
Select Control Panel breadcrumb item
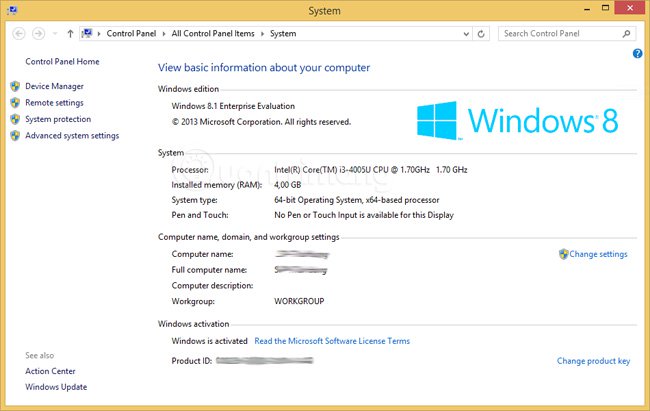(x=131, y=34)
